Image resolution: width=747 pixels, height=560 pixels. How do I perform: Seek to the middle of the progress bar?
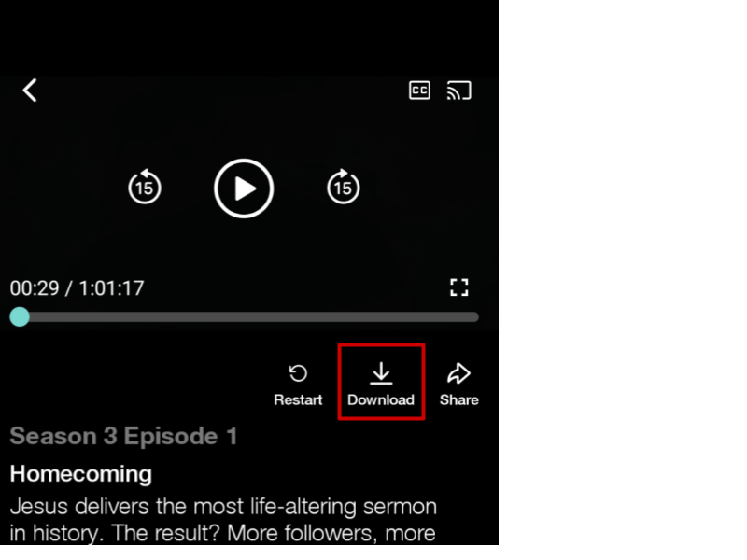click(x=244, y=317)
